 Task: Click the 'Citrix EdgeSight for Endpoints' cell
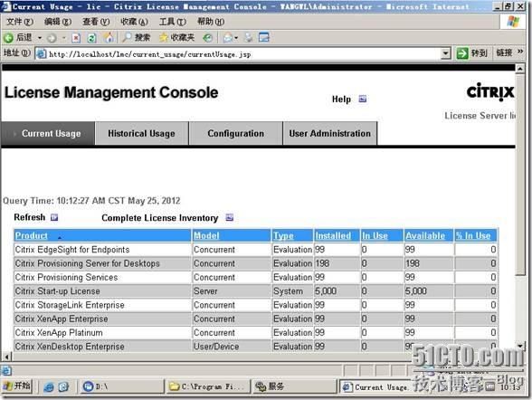coord(102,250)
